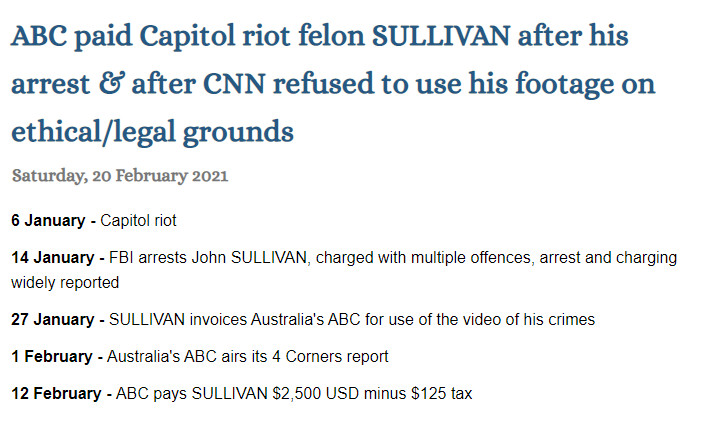Select the date Saturday, 20 February 2021

(120, 175)
